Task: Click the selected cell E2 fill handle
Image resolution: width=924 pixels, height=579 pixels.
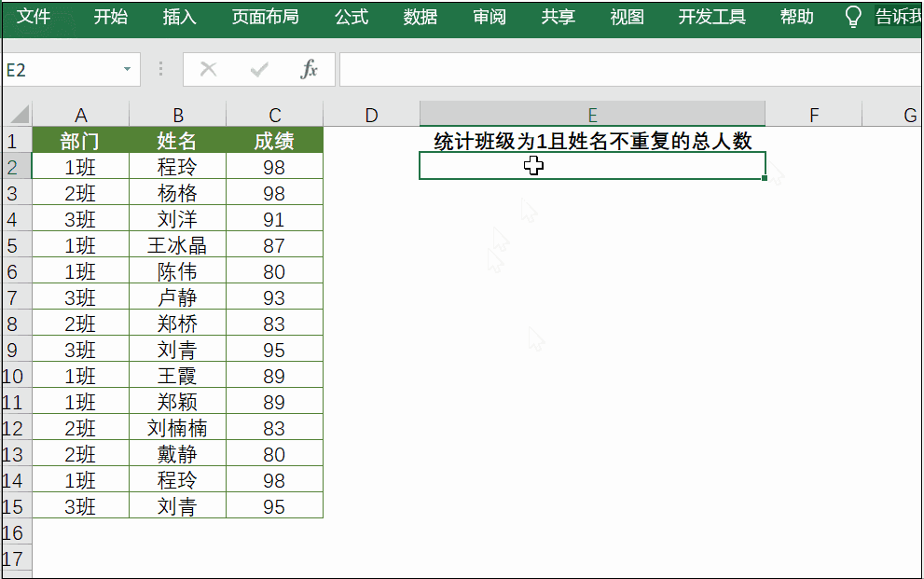Action: 765,178
